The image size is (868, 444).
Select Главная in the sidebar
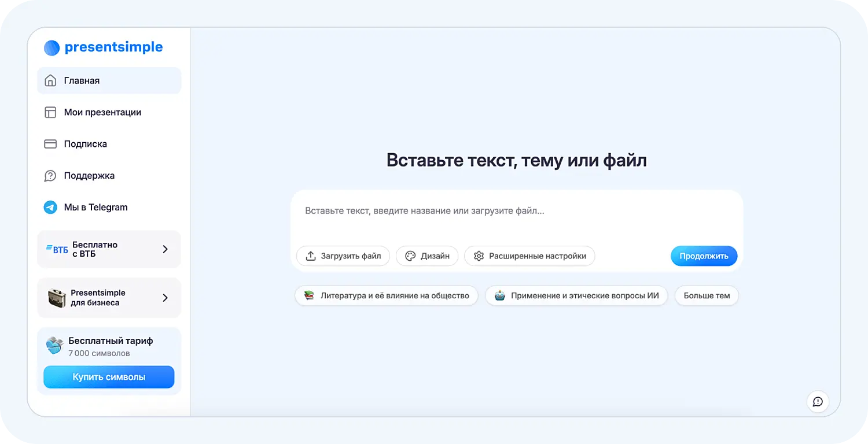click(82, 80)
